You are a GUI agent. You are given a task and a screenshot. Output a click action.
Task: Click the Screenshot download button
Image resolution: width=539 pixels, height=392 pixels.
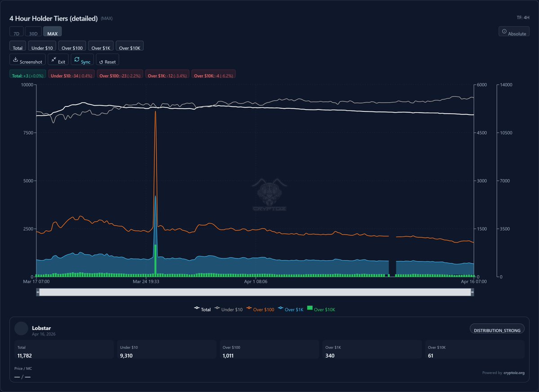click(27, 60)
